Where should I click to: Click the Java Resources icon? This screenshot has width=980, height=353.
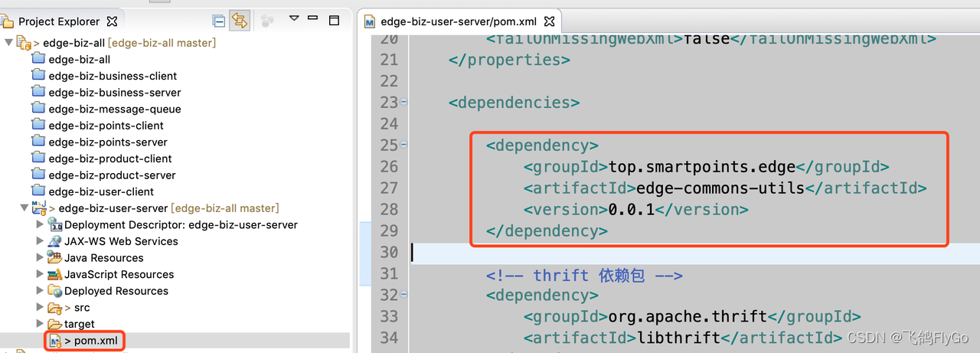pyautogui.click(x=54, y=257)
